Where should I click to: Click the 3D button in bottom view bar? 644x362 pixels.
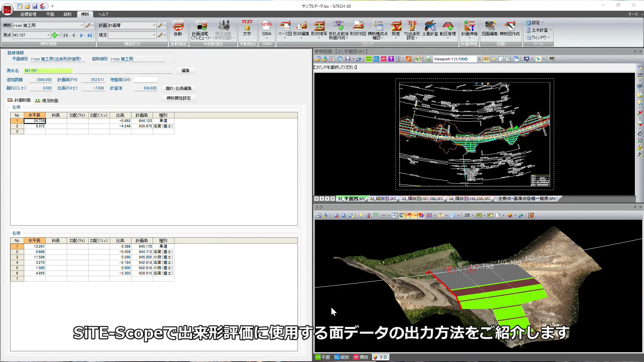point(380,357)
